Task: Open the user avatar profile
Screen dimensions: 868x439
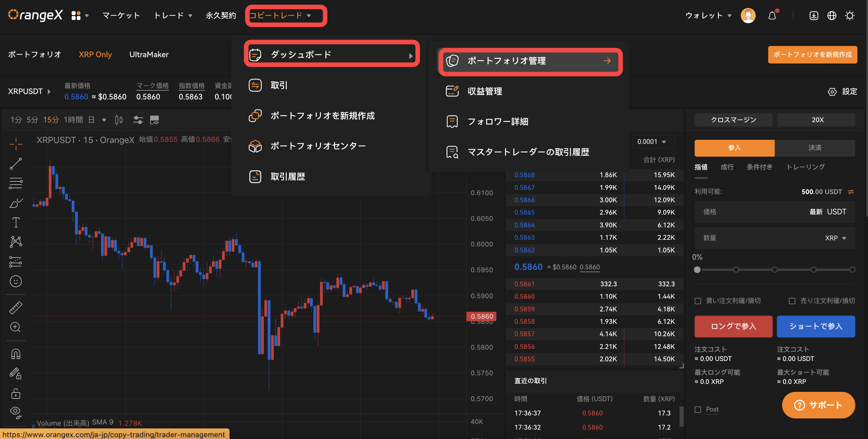Action: pyautogui.click(x=748, y=15)
